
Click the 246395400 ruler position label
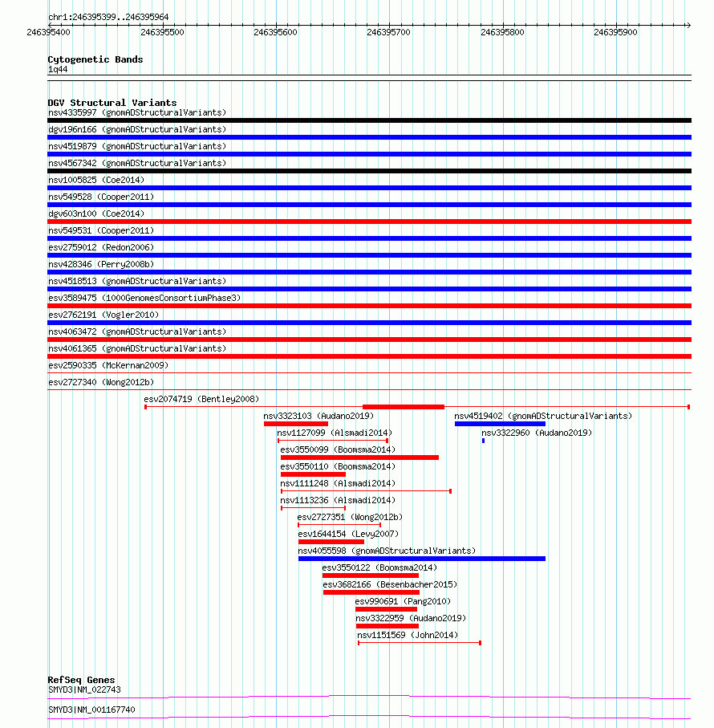click(x=49, y=32)
